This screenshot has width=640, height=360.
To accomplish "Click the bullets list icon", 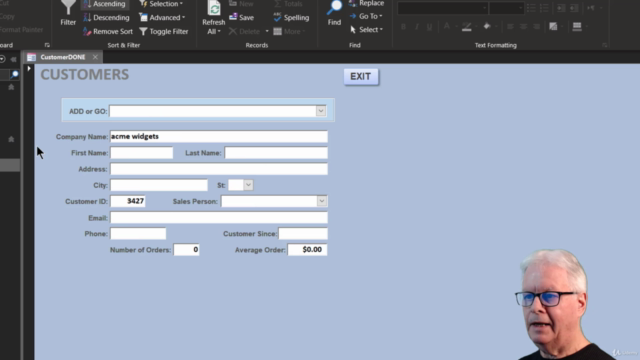I will click(531, 8).
